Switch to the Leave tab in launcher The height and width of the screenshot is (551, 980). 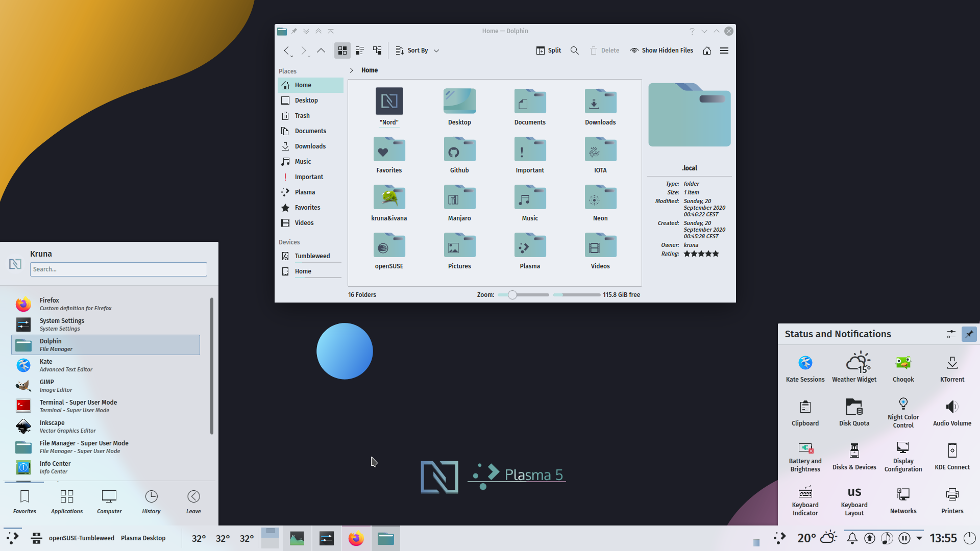click(x=193, y=502)
